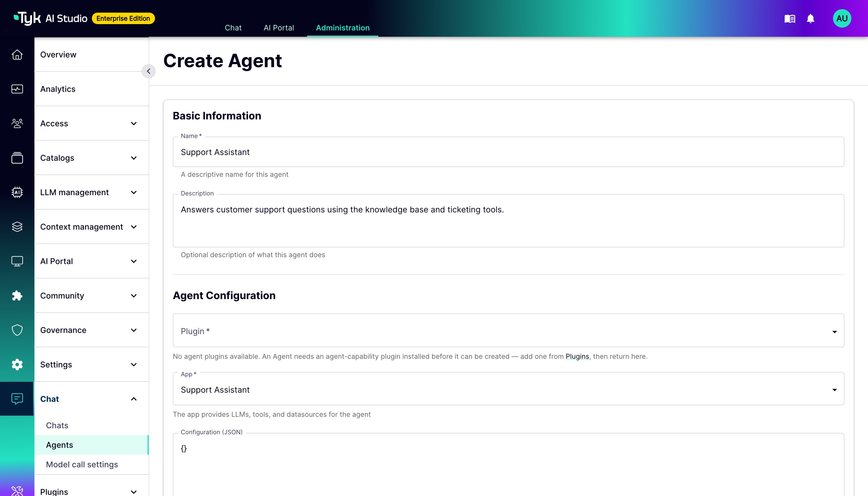Open Analytics in the sidebar
Viewport: 868px width, 496px height.
(91, 89)
